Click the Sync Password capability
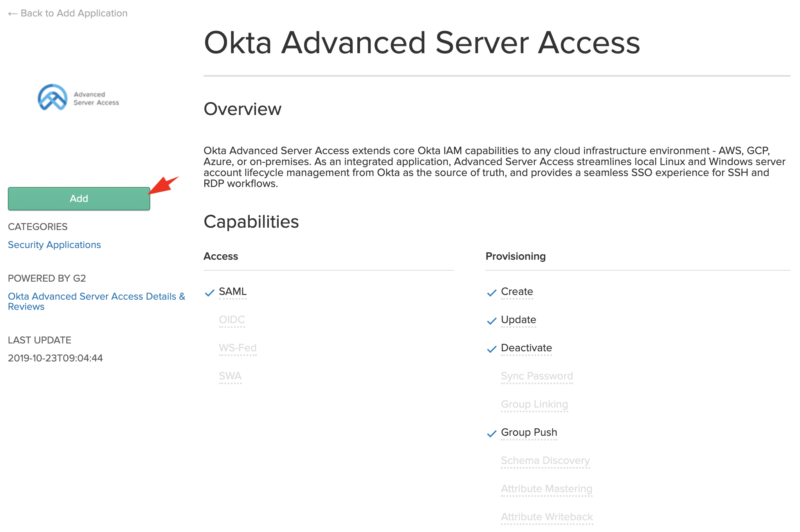 (x=537, y=376)
